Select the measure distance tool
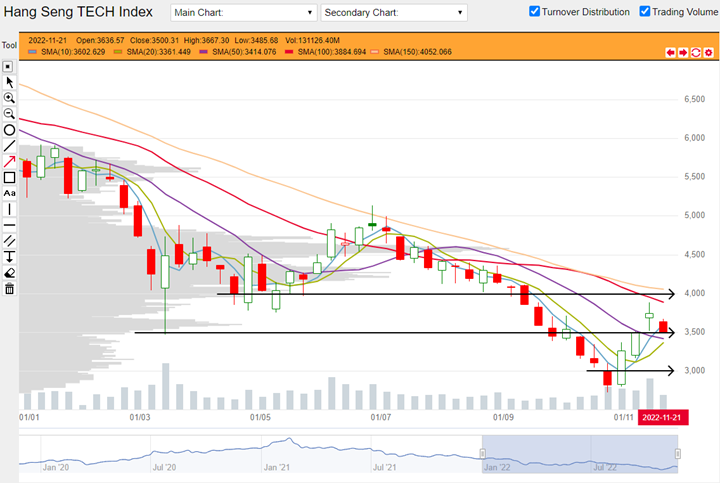Viewport: 720px width, 483px height. [x=9, y=257]
